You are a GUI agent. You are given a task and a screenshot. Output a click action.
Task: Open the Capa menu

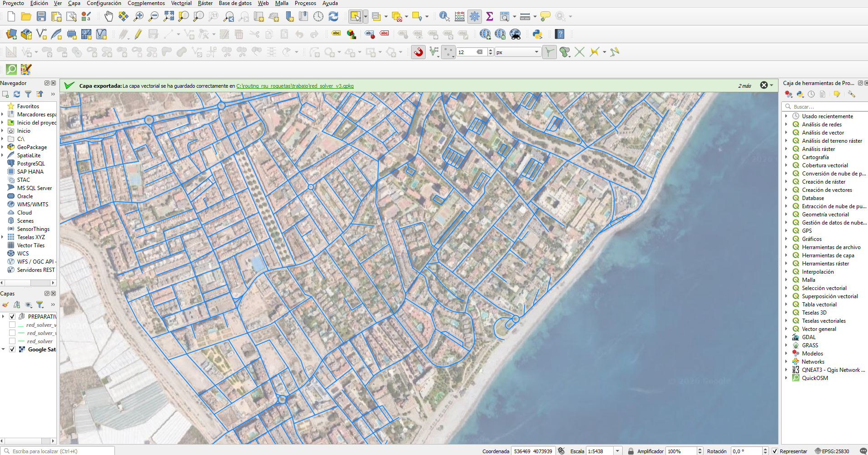pos(74,3)
